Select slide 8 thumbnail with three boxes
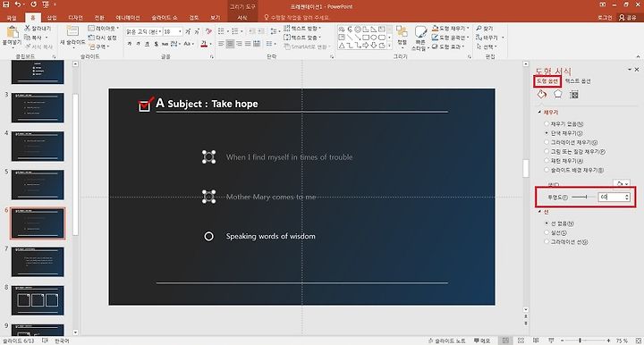The height and width of the screenshot is (345, 644). click(x=38, y=300)
